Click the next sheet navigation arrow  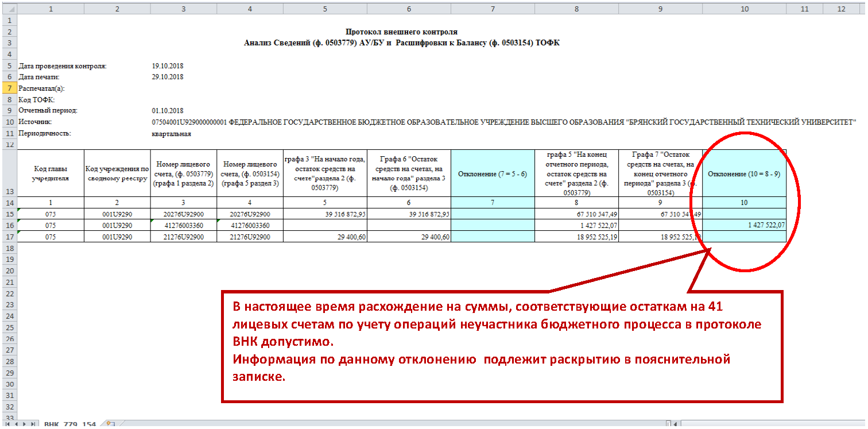tap(24, 424)
